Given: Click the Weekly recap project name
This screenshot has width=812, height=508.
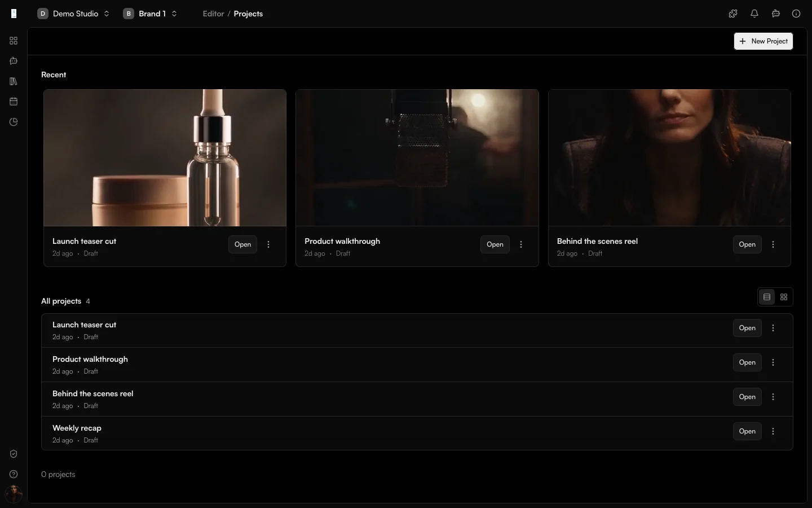Looking at the screenshot, I should pyautogui.click(x=77, y=428).
